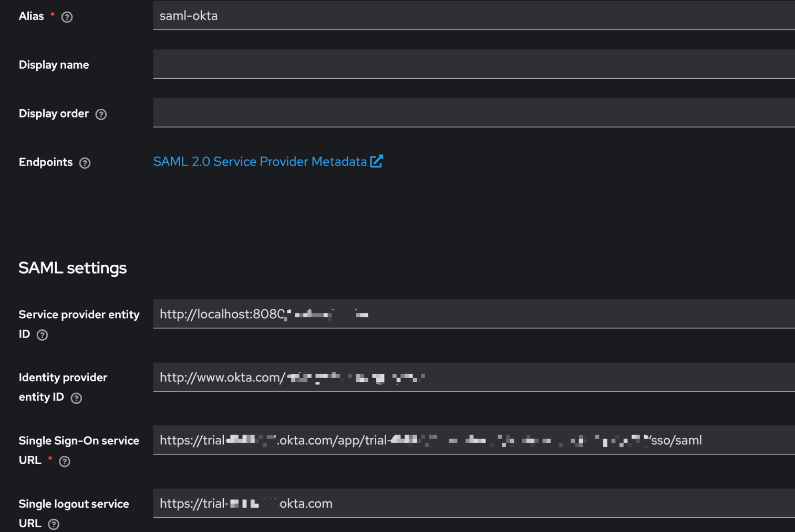
Task: Click the Display name label
Action: (x=54, y=65)
